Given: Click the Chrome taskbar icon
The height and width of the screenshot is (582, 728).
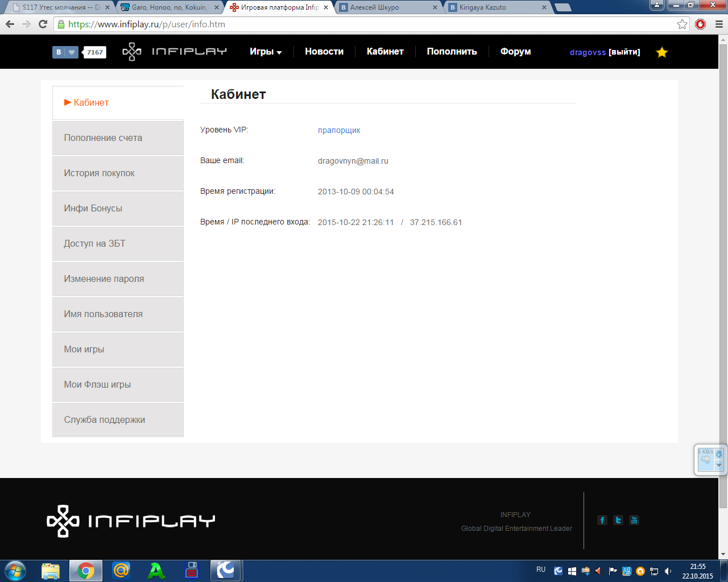Looking at the screenshot, I should click(x=86, y=571).
